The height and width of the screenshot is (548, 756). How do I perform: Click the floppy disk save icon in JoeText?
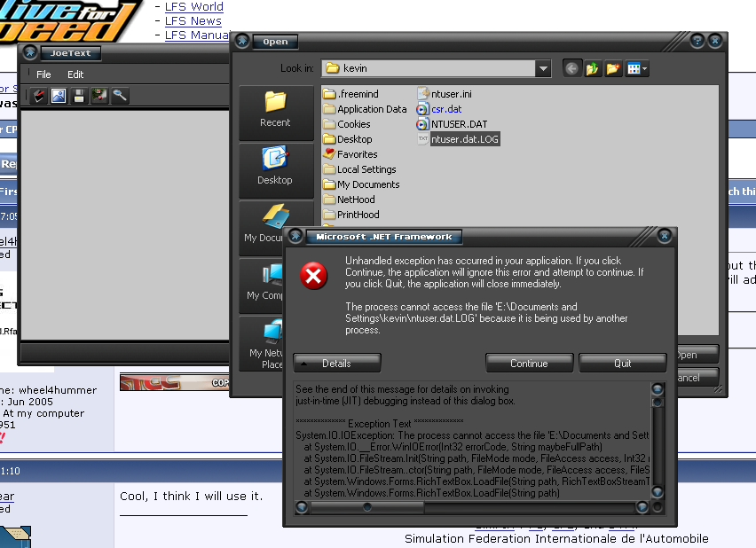pos(79,96)
